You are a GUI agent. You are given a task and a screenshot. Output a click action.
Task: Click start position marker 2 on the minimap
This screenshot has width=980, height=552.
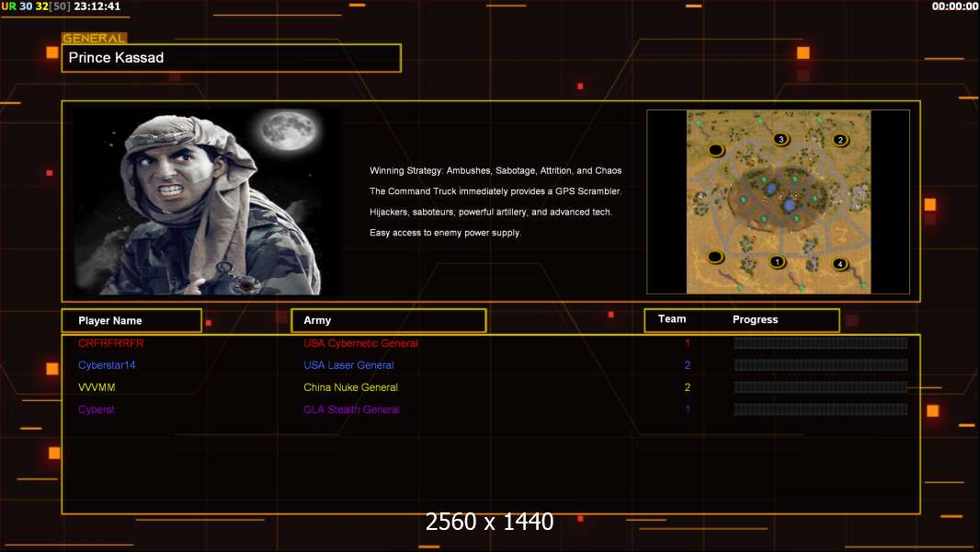point(840,140)
